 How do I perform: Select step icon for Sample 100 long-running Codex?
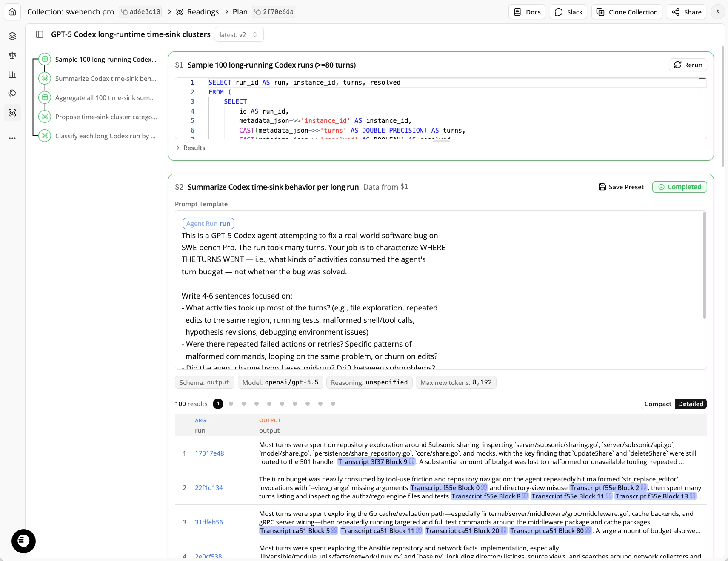(45, 59)
